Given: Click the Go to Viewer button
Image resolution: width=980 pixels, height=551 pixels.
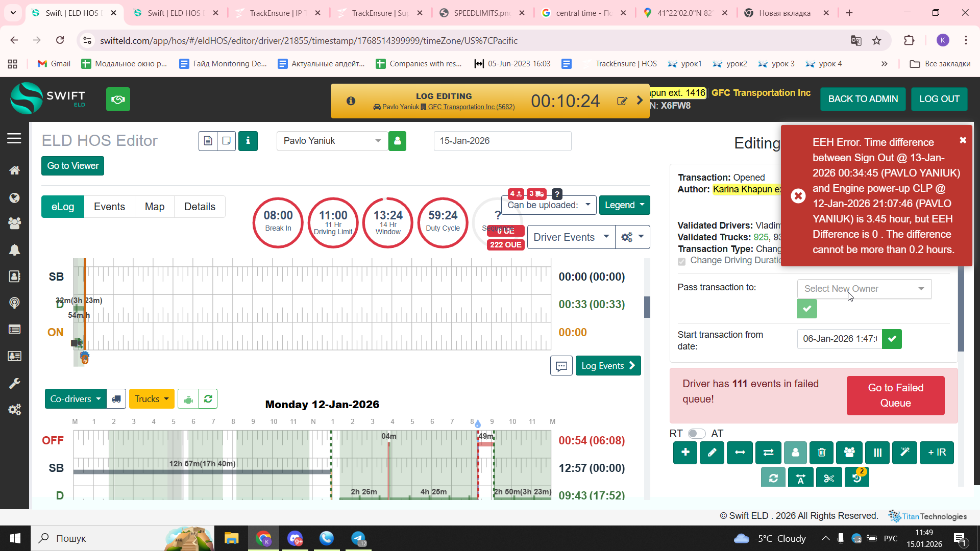Looking at the screenshot, I should pos(72,166).
